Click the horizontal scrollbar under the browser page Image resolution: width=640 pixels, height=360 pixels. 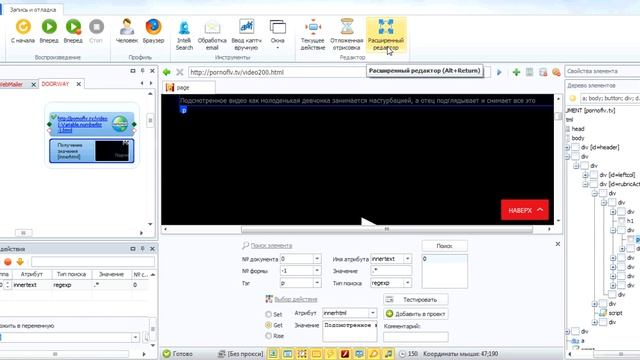click(x=387, y=229)
